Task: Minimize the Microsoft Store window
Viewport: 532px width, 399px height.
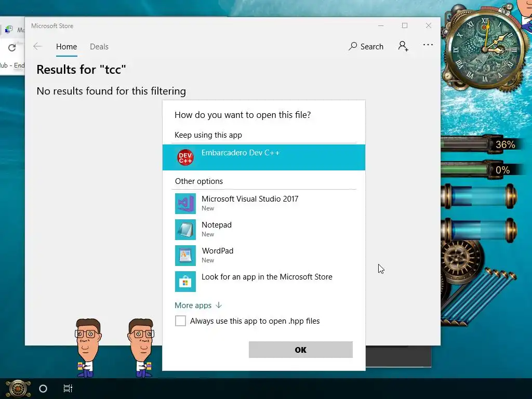Action: click(381, 26)
